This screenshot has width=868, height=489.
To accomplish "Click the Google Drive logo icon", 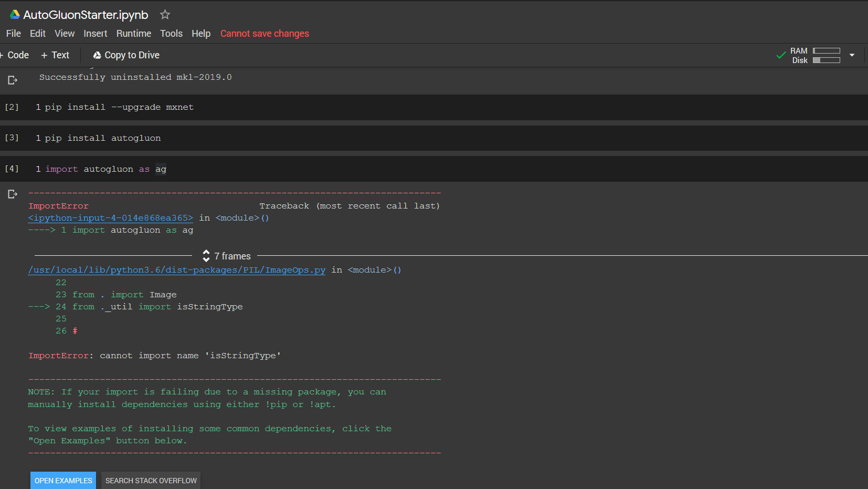I will pyautogui.click(x=15, y=15).
